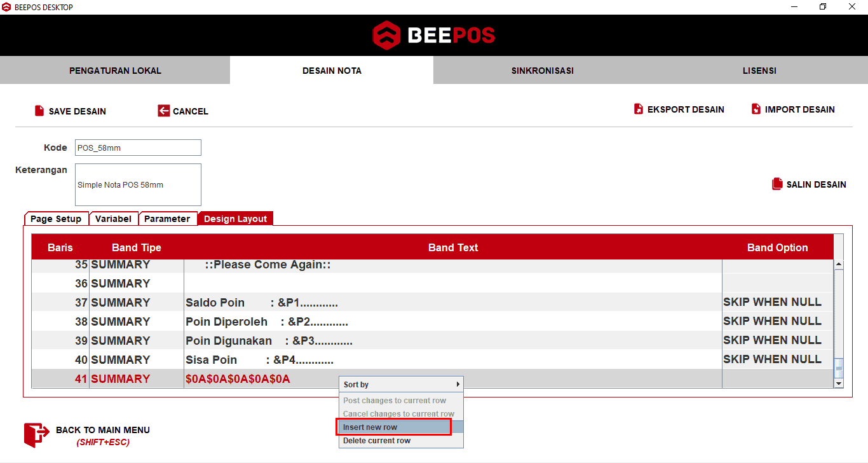The width and height of the screenshot is (868, 463).
Task: Select the Variabel sub-tab
Action: [x=113, y=219]
